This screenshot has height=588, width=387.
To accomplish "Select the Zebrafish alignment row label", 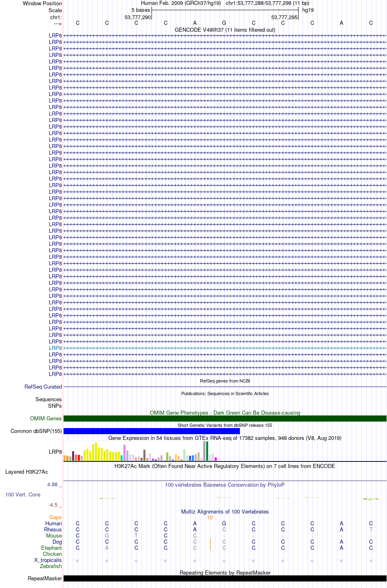I will point(51,566).
